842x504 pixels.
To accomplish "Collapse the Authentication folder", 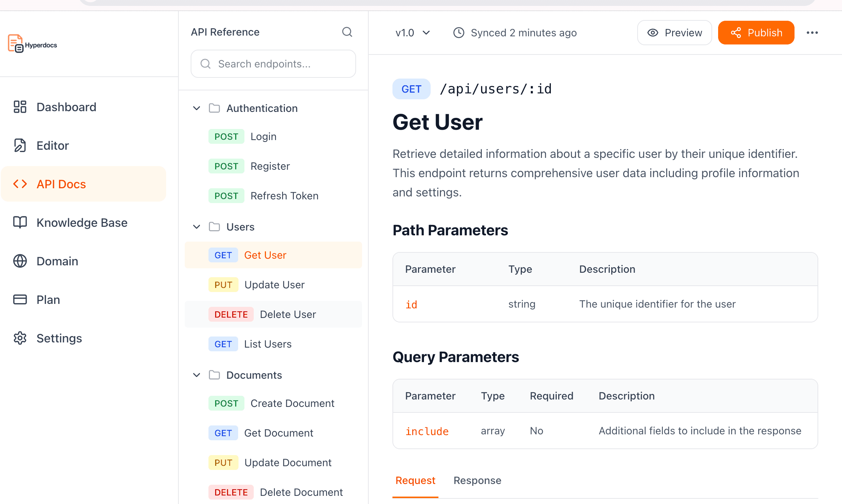I will pos(197,108).
